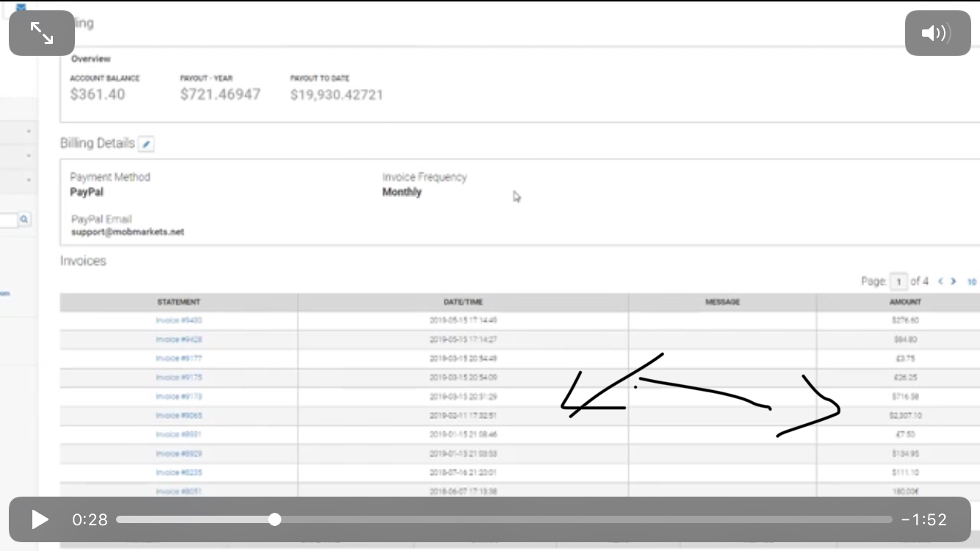Image resolution: width=980 pixels, height=551 pixels.
Task: Click the video progress scrubber knob
Action: coord(275,519)
